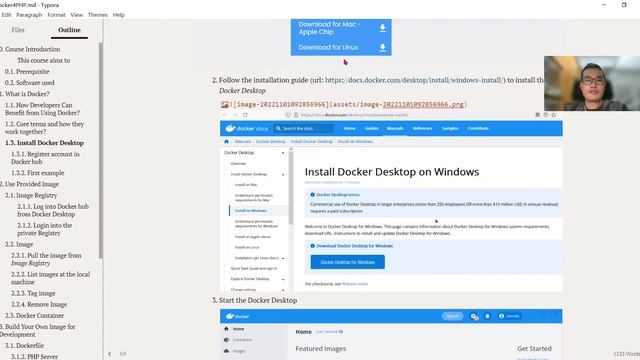
Task: Click the word count in status bar
Action: [x=627, y=354]
